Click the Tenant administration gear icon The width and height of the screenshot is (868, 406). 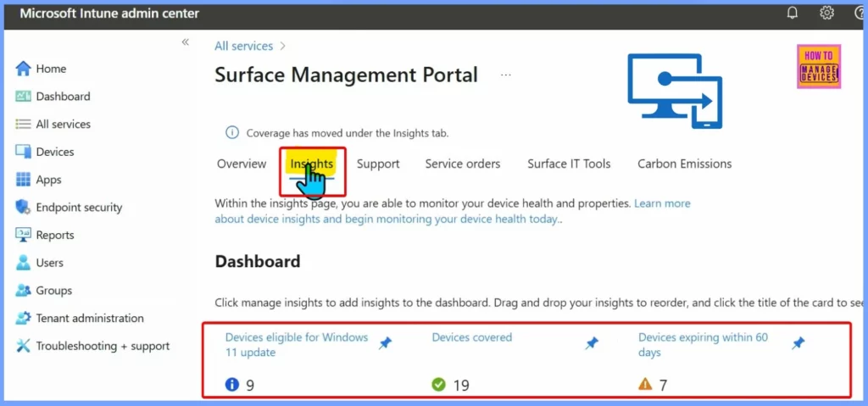tap(23, 318)
